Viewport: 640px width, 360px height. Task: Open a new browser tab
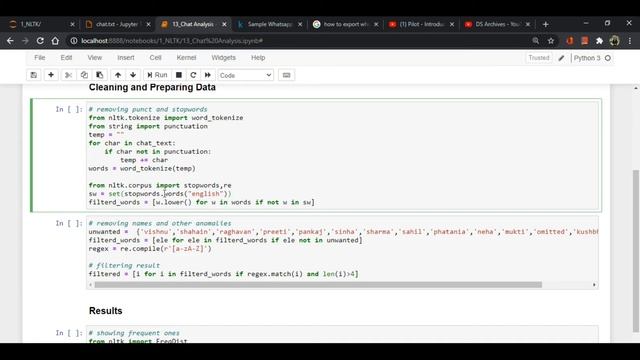545,24
